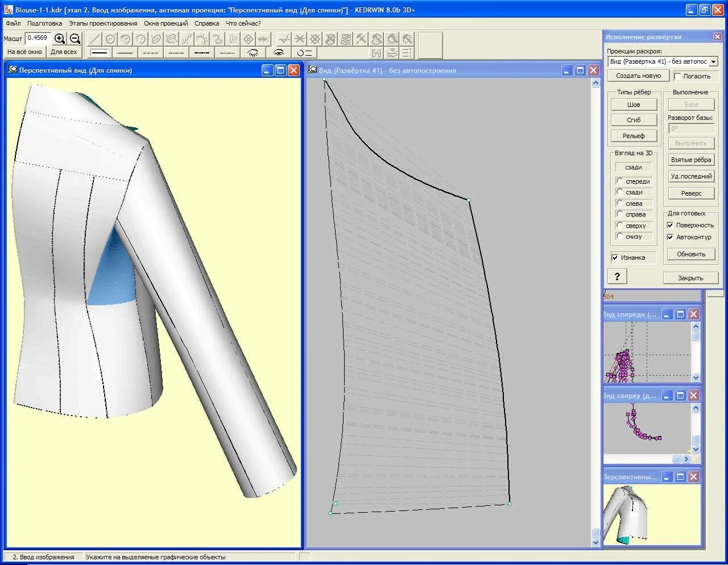The width and height of the screenshot is (728, 565).
Task: Select the справа radio option
Action: pos(619,214)
